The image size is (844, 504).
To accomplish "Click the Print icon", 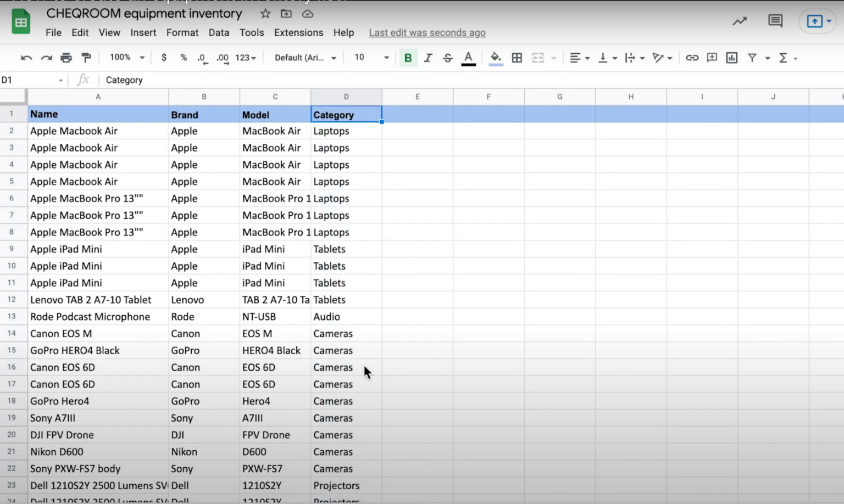I will [66, 58].
